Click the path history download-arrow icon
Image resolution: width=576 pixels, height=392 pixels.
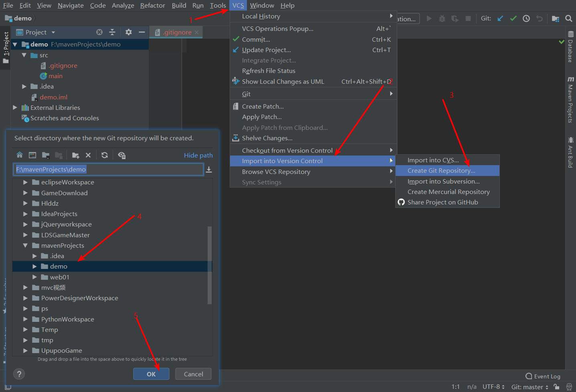(x=209, y=170)
